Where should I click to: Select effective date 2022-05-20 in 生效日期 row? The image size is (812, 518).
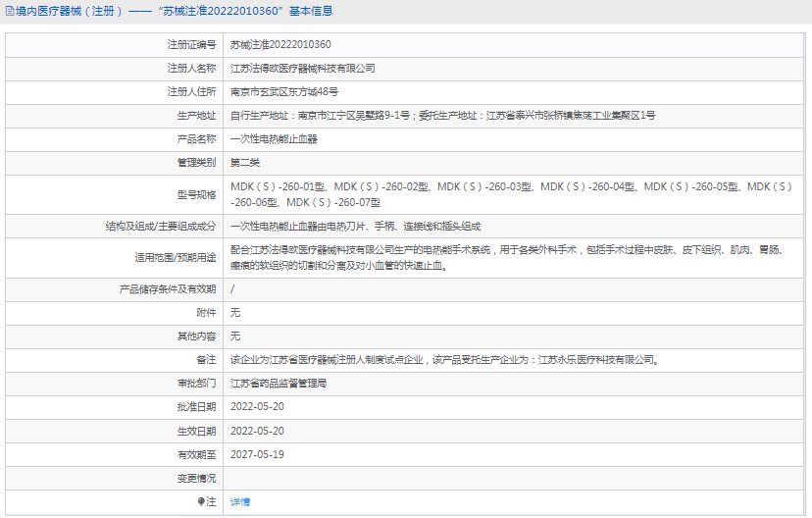point(257,431)
